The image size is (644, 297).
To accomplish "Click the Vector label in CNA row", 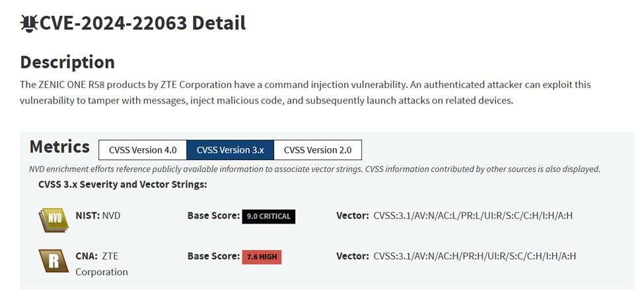I will (352, 256).
